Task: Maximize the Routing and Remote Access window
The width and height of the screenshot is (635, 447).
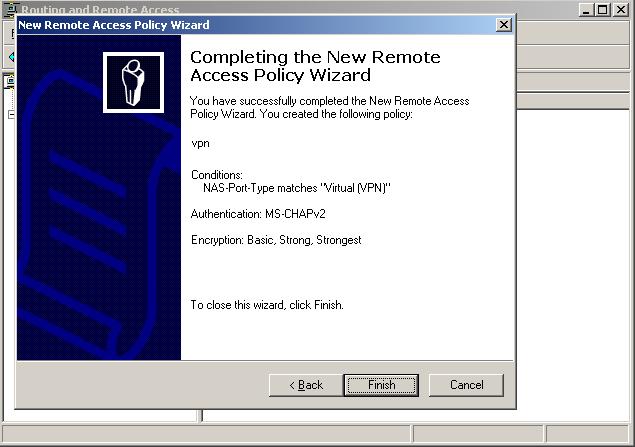Action: click(603, 10)
